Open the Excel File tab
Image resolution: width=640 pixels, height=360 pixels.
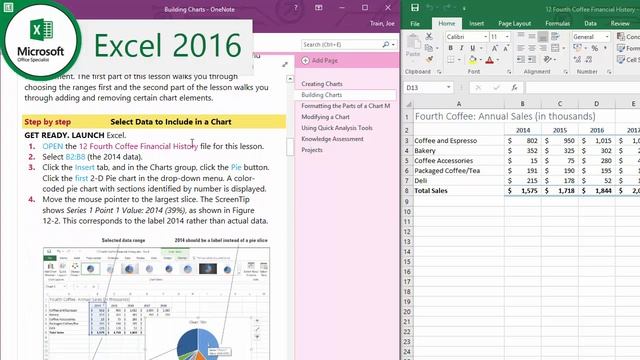pos(415,24)
